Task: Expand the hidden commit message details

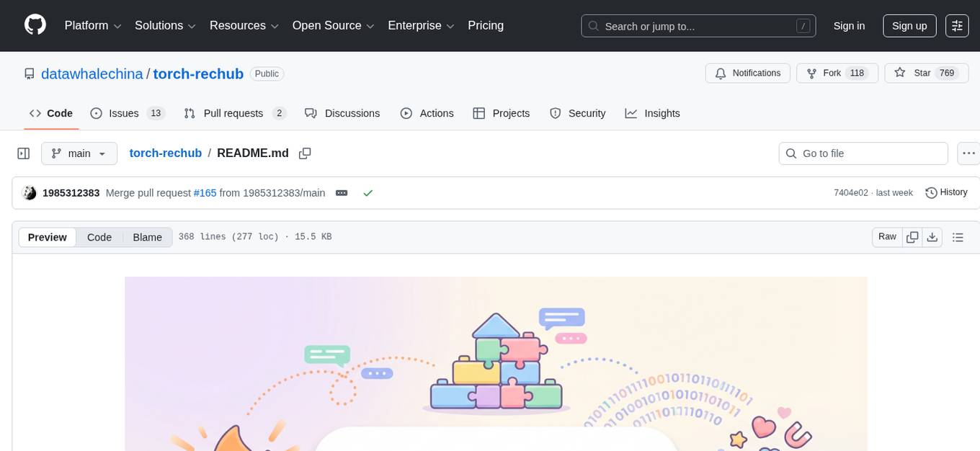Action: [x=342, y=192]
